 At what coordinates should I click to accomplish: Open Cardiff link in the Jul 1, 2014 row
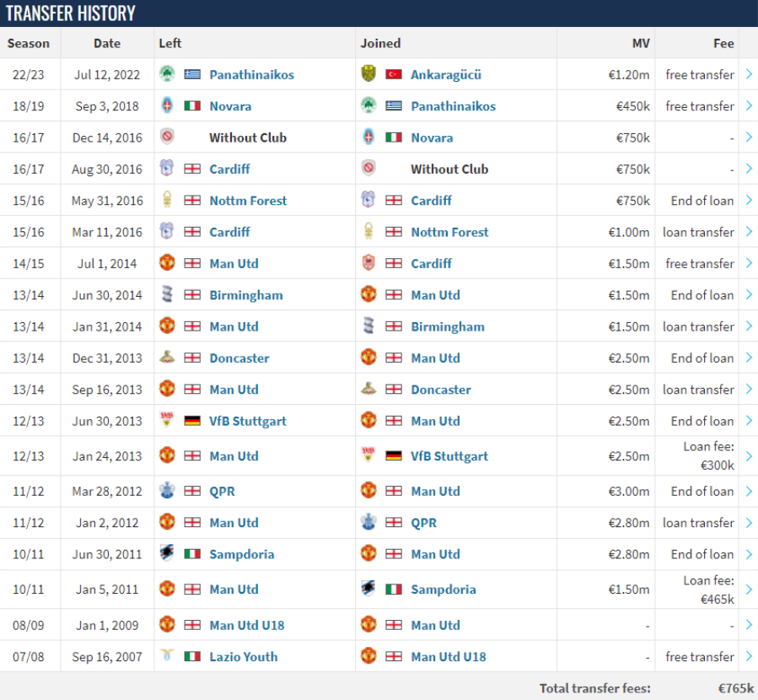[431, 263]
